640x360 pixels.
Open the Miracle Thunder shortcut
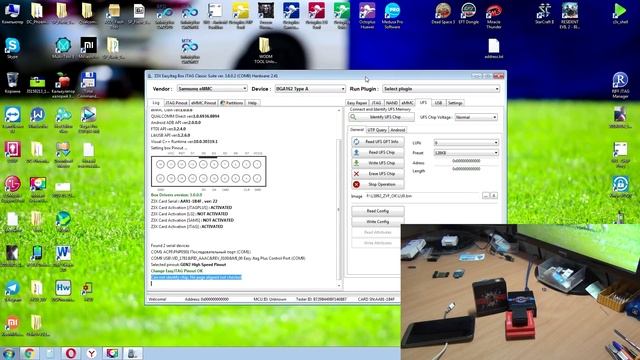(x=493, y=16)
